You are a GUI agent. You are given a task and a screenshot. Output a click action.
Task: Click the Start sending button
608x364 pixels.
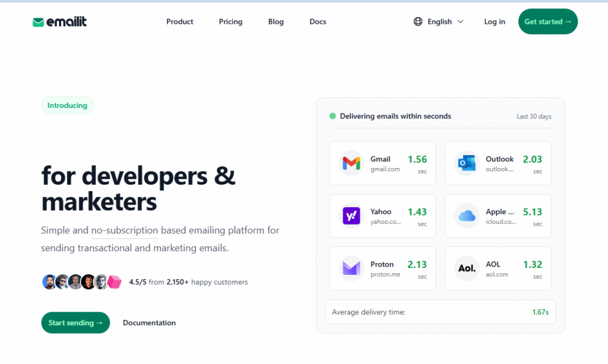75,322
